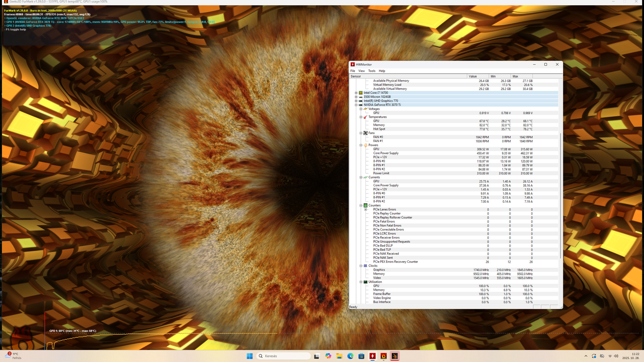Click the Windows Start button

point(249,356)
